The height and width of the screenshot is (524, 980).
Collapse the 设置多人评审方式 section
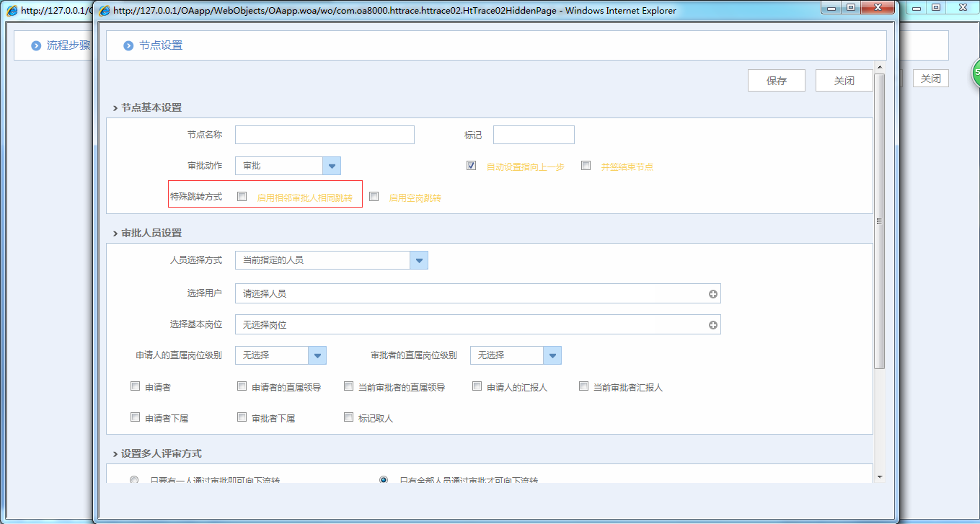click(x=115, y=454)
